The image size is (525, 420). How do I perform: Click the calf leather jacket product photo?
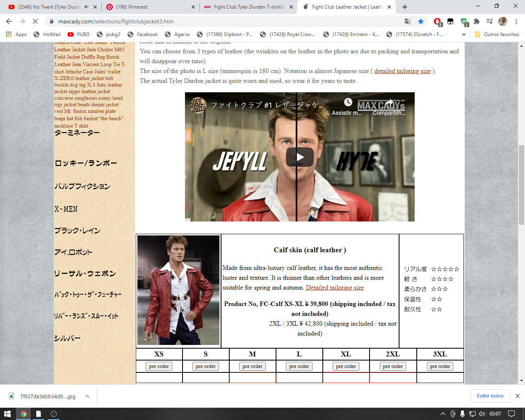tap(178, 290)
